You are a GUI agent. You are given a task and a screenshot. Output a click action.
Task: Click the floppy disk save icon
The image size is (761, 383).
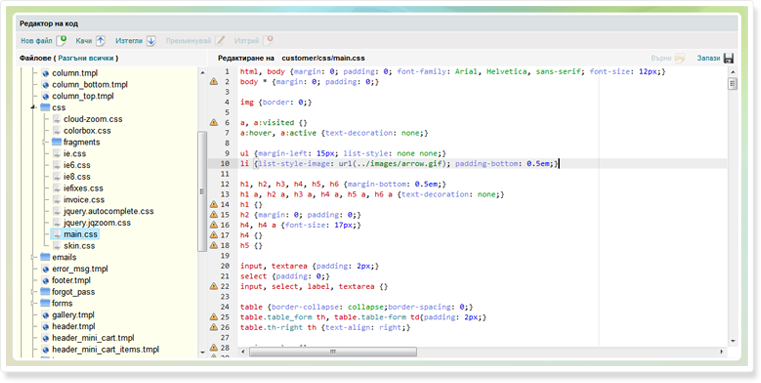728,58
